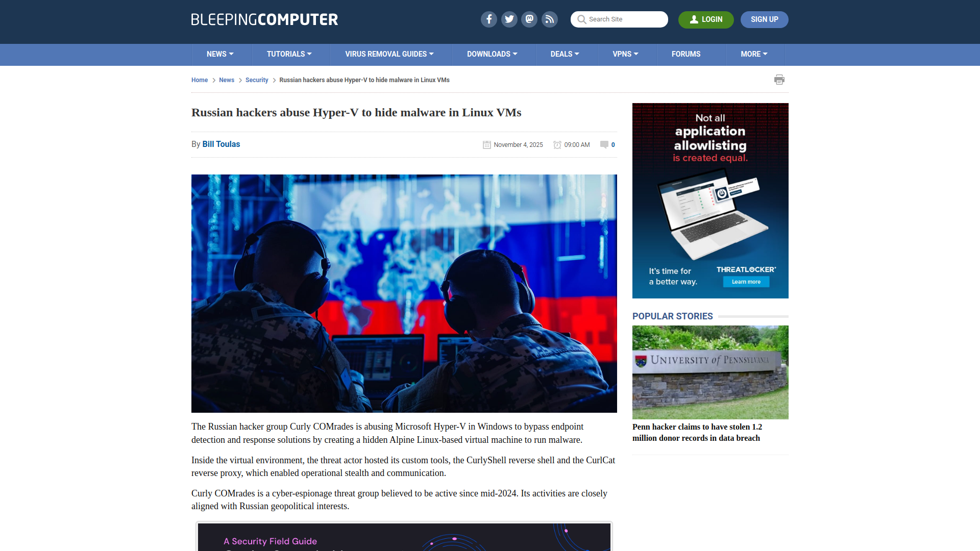Open BleepingComputer's Mastodon profile
The height and width of the screenshot is (551, 980).
pyautogui.click(x=529, y=19)
